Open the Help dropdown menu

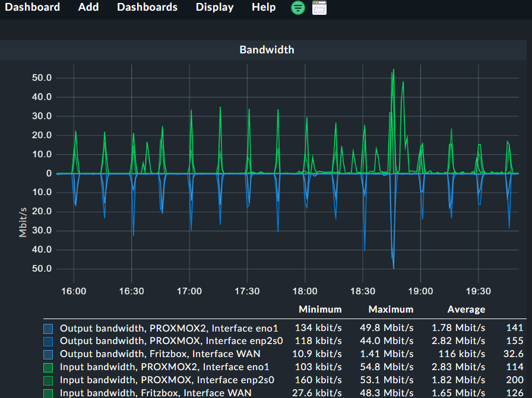coord(264,7)
